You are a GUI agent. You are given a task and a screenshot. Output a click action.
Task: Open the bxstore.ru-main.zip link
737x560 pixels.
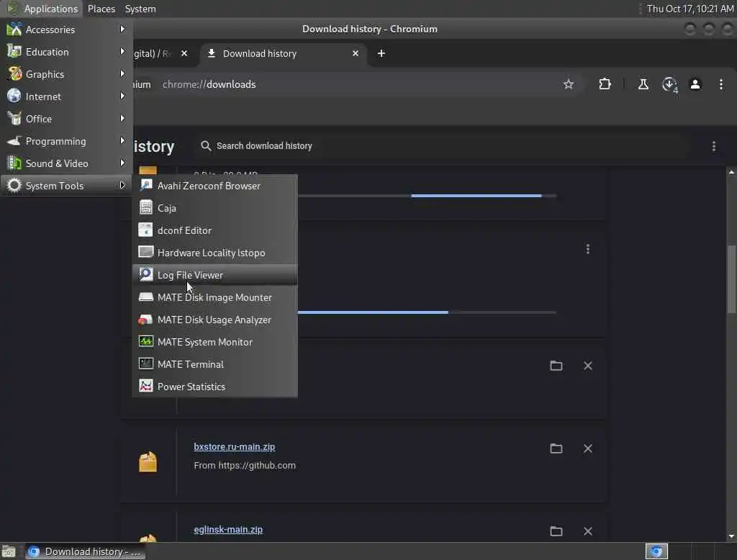pos(234,447)
